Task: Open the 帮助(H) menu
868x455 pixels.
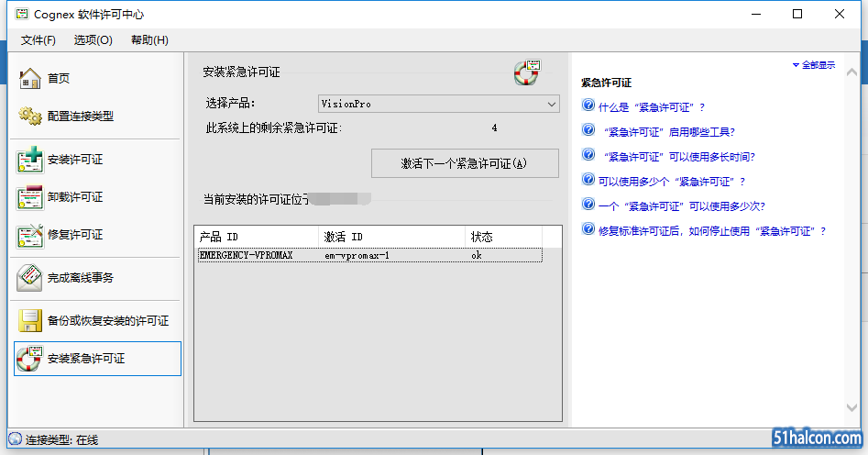Action: [149, 39]
